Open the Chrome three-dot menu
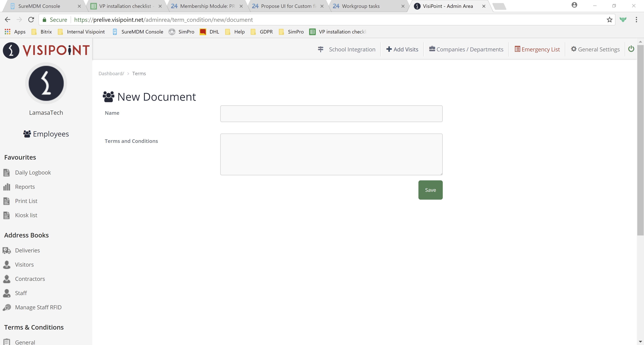This screenshot has height=345, width=644. click(x=636, y=20)
